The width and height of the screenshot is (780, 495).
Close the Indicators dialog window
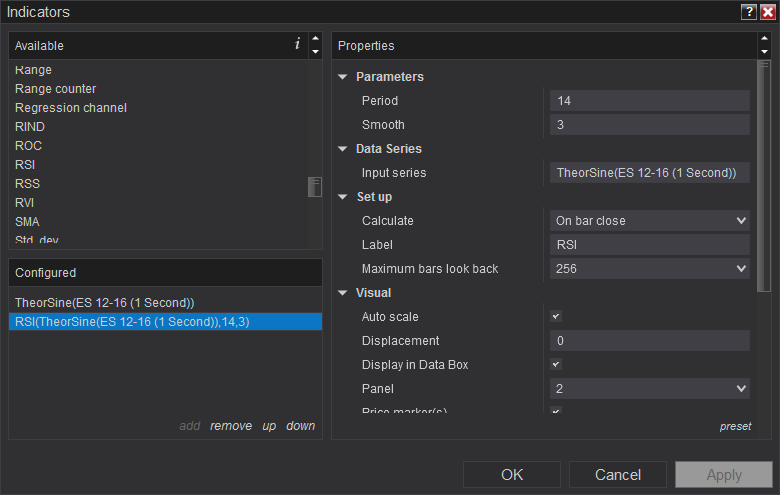767,12
